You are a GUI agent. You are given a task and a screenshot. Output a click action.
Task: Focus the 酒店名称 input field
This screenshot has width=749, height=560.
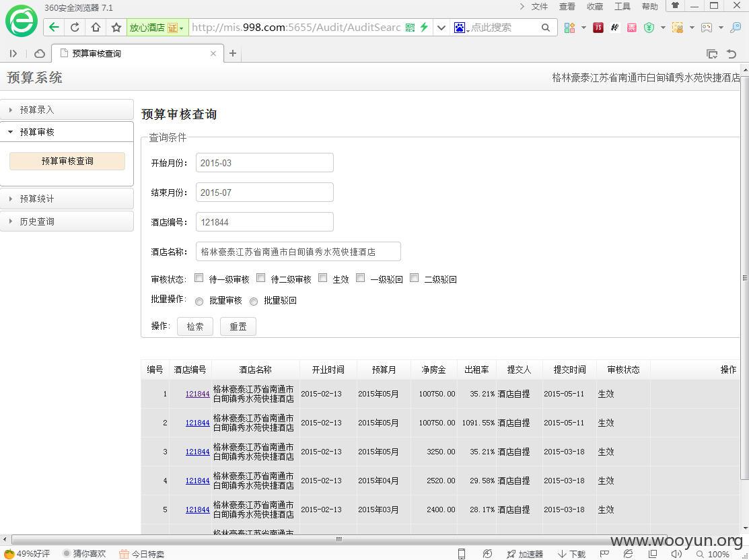[x=298, y=251]
